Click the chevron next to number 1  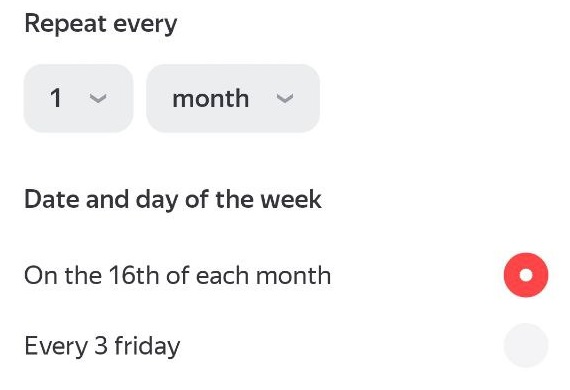pyautogui.click(x=98, y=98)
